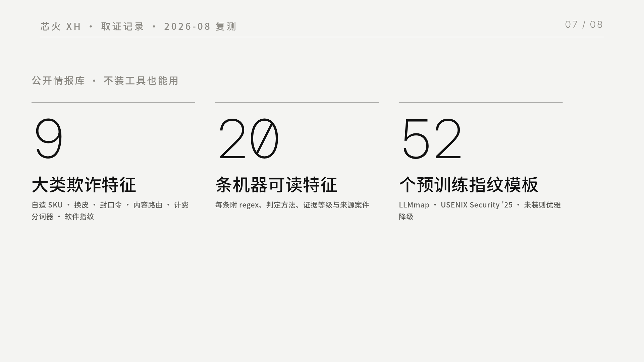
Task: Click the description starting with '自造 SKU · 换皮'
Action: (x=110, y=210)
